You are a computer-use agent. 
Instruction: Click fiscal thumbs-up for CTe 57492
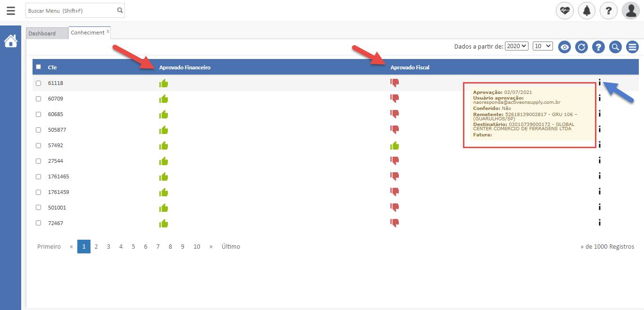[x=395, y=145]
